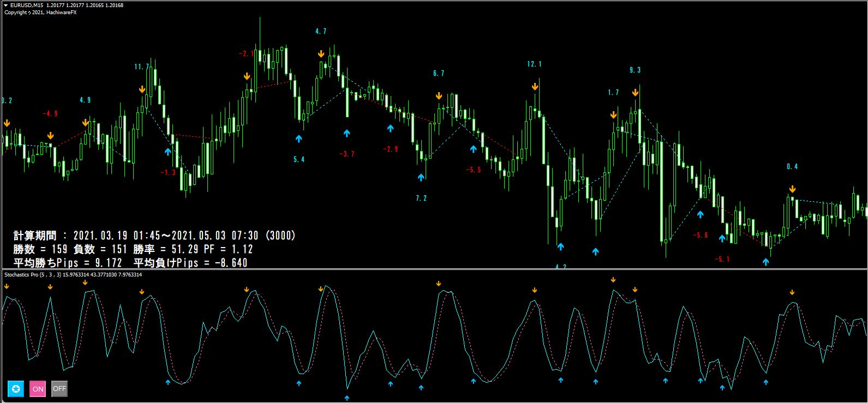Enable the indicator with the pink ON button
868x403 pixels.
38,389
